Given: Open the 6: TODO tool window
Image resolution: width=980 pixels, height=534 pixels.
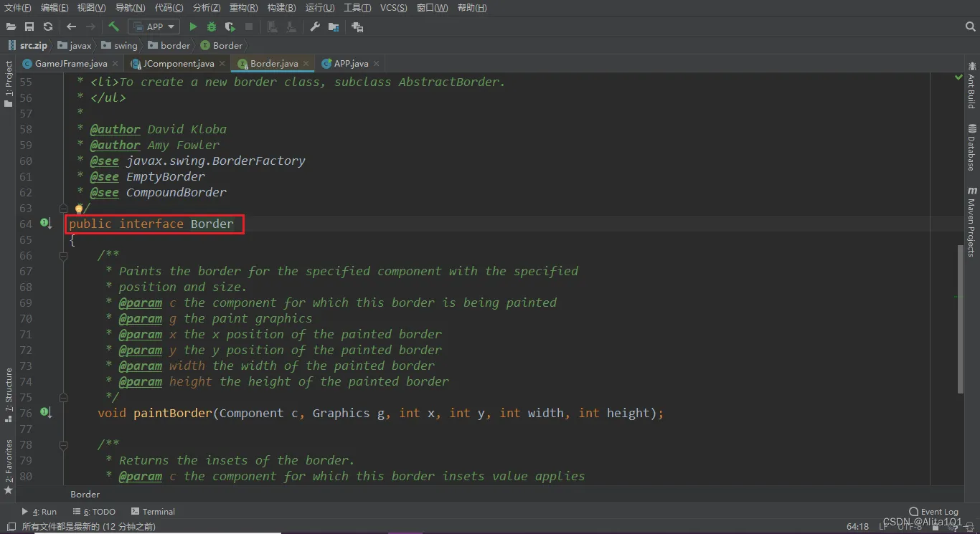Looking at the screenshot, I should coord(94,512).
